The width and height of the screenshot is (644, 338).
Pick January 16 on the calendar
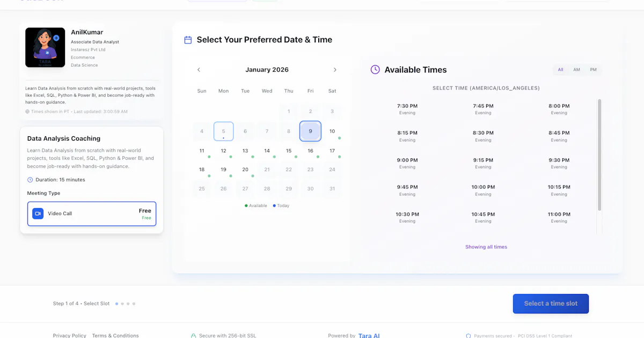(x=310, y=151)
